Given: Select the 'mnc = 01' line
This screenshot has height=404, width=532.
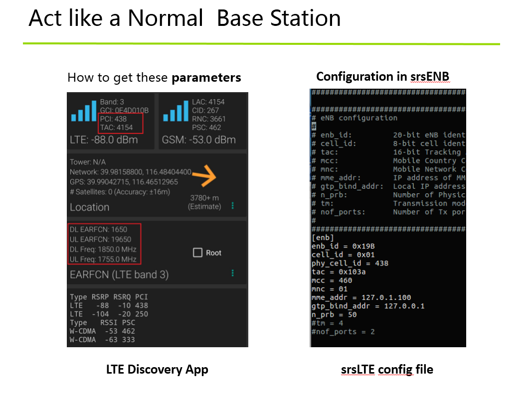Looking at the screenshot, I should [x=330, y=289].
